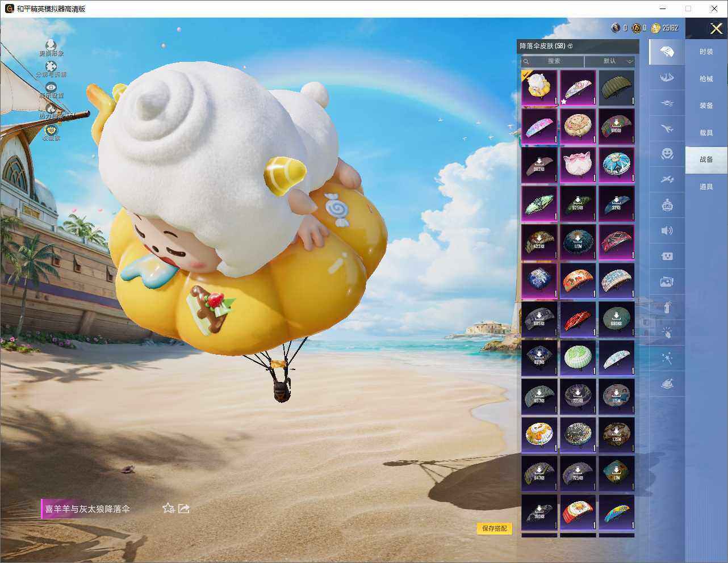Click the 喜羊羊与灰太狼降落伞 name label
The height and width of the screenshot is (563, 728).
[x=87, y=509]
